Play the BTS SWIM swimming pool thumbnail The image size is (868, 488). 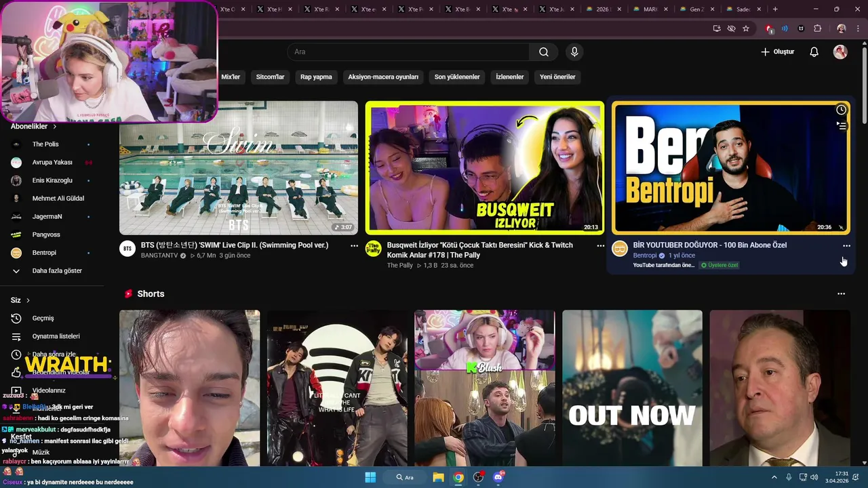tap(239, 168)
